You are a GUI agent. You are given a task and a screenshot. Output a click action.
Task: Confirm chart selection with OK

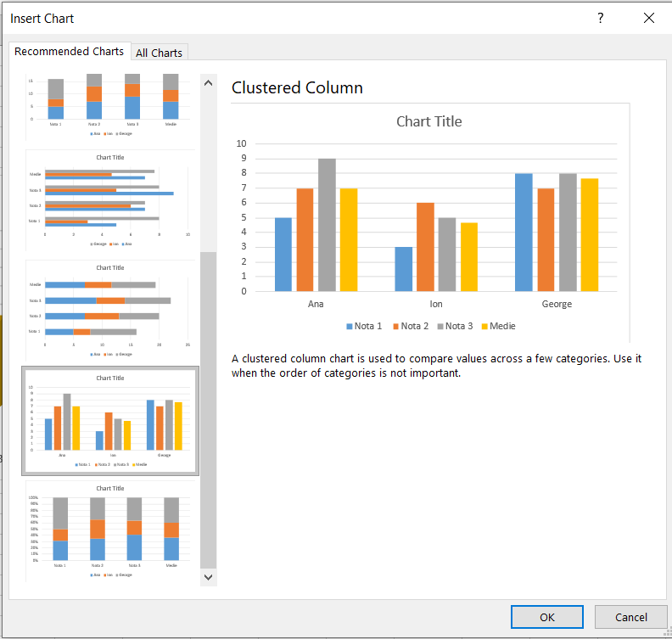[x=547, y=617]
